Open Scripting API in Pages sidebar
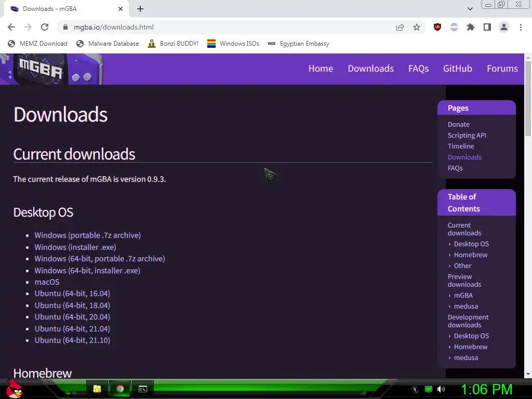This screenshot has height=399, width=532. click(x=467, y=136)
